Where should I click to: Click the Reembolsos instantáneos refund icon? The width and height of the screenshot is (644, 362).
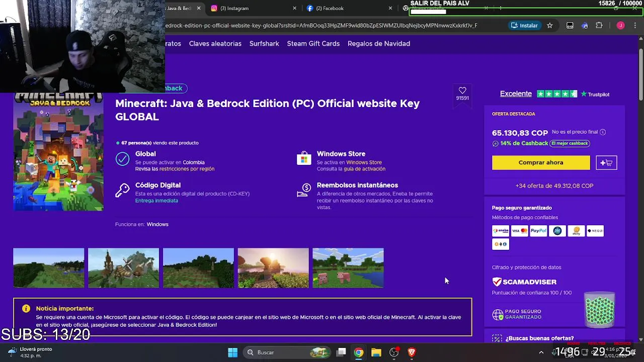(x=304, y=191)
